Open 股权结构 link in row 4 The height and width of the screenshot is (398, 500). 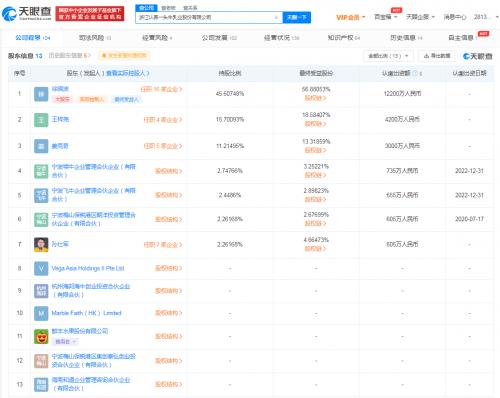coord(169,171)
